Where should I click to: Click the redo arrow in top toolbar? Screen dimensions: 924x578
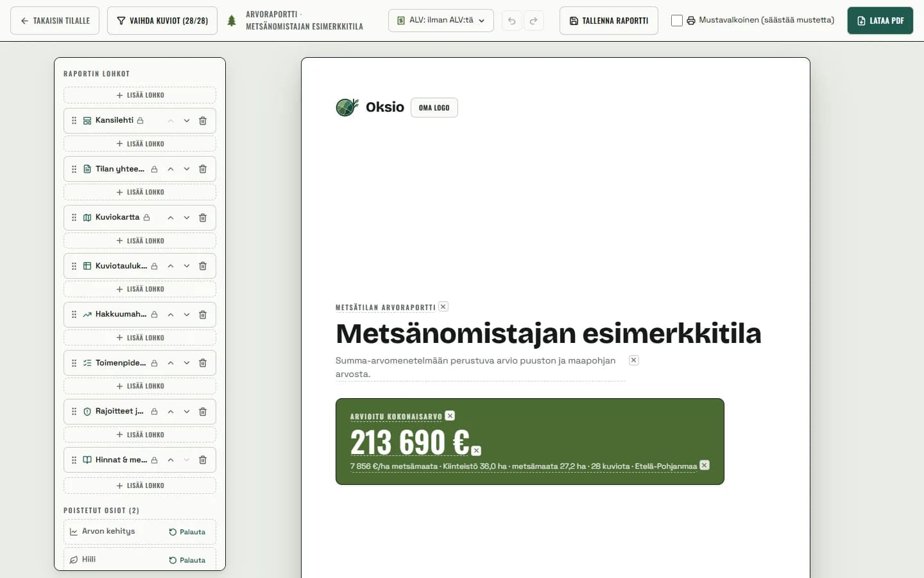pos(533,21)
